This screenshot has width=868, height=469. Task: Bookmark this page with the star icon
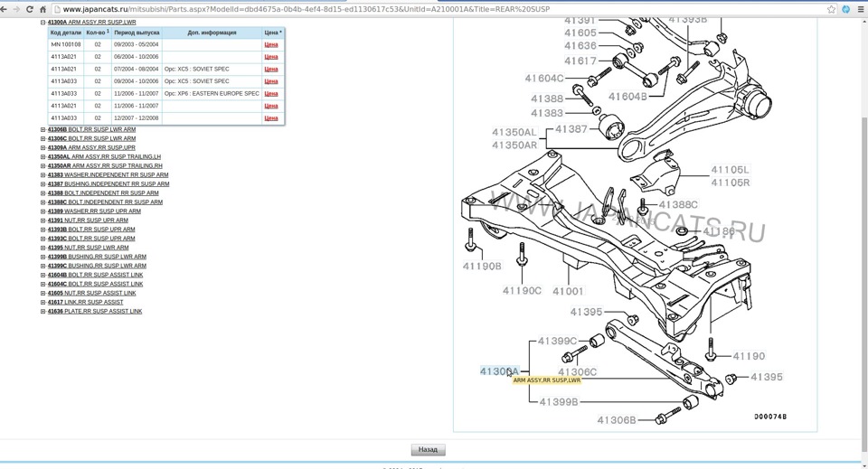[x=831, y=9]
